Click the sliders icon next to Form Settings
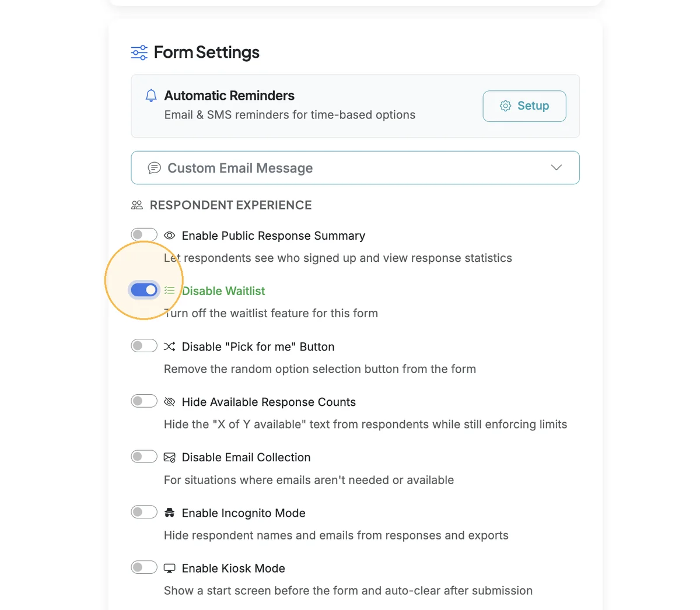The image size is (700, 610). 139,52
